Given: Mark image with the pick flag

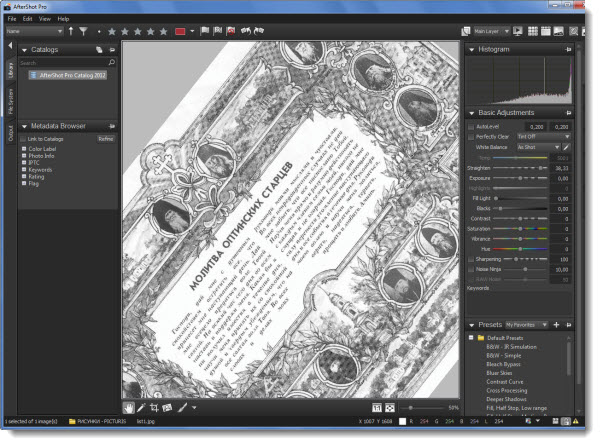Looking at the screenshot, I should click(x=205, y=31).
